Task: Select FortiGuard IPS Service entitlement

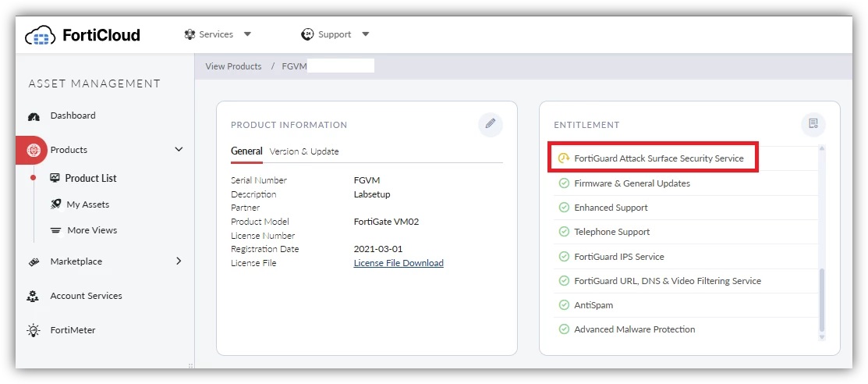Action: click(619, 257)
